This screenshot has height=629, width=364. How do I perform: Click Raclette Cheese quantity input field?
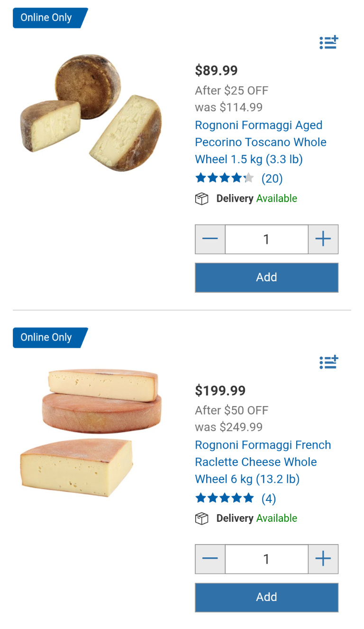pos(266,559)
